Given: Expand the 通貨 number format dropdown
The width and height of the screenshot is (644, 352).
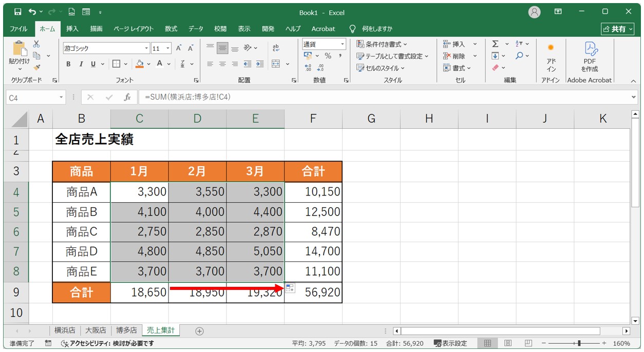Looking at the screenshot, I should tap(342, 44).
